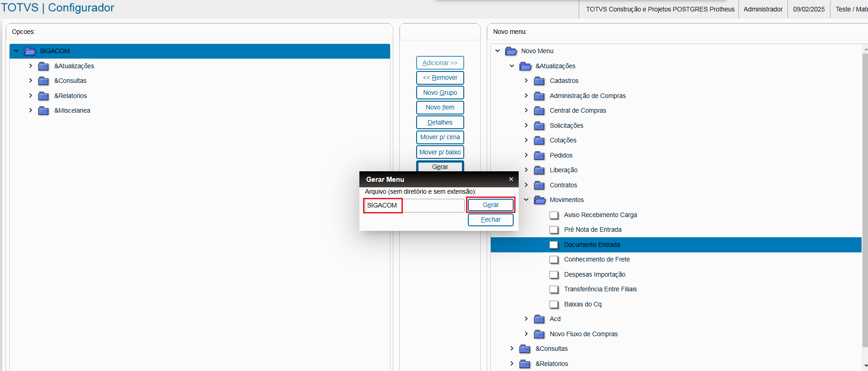Click the Movimentos open folder icon

coord(540,200)
